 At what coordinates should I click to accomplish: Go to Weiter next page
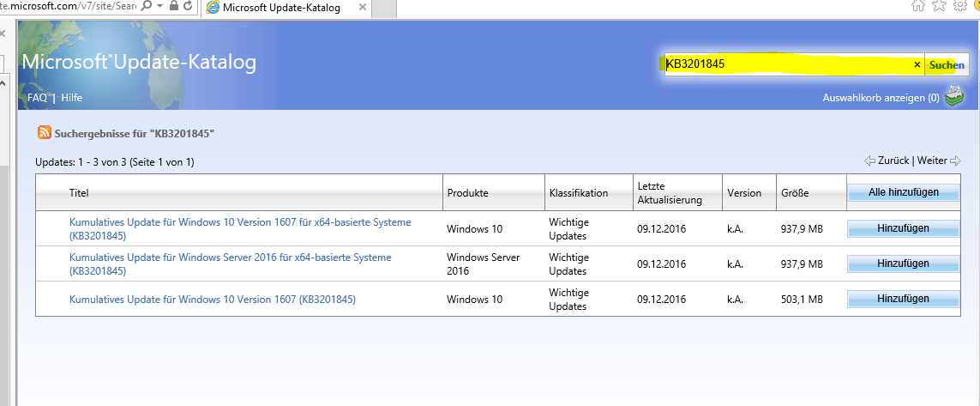click(x=932, y=161)
